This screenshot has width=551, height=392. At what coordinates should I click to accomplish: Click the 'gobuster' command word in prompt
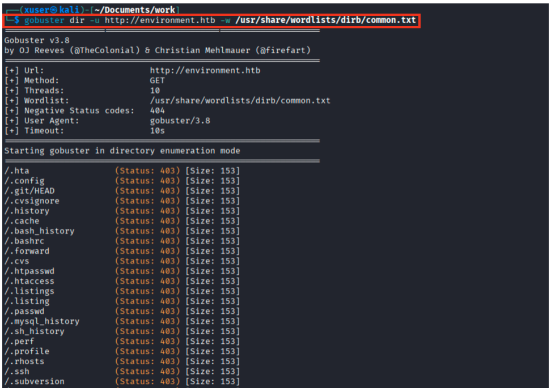click(44, 20)
